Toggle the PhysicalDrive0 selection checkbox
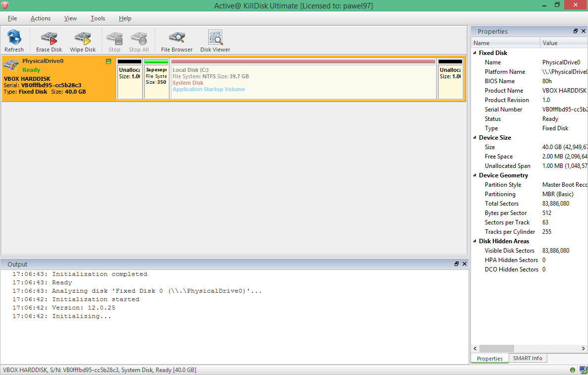588x375 pixels. 109,61
